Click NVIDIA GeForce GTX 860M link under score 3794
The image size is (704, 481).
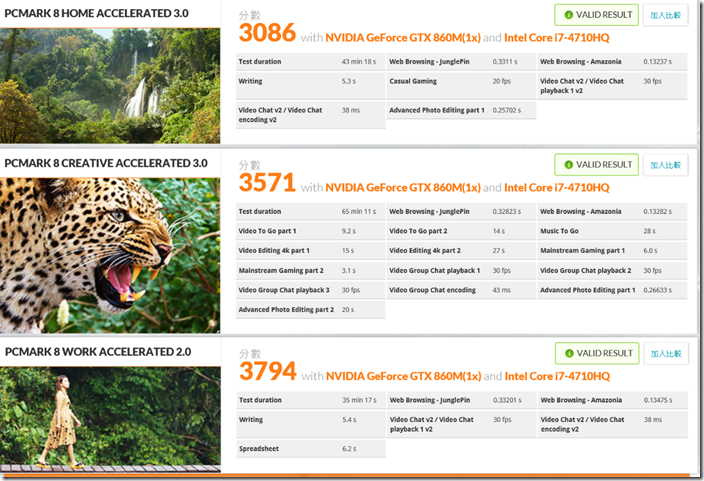pyautogui.click(x=403, y=376)
